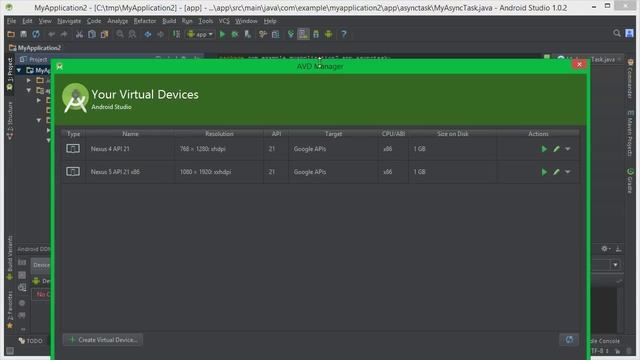Collapse the MyApplication2 root tree node
The width and height of the screenshot is (640, 360).
[x=19, y=70]
